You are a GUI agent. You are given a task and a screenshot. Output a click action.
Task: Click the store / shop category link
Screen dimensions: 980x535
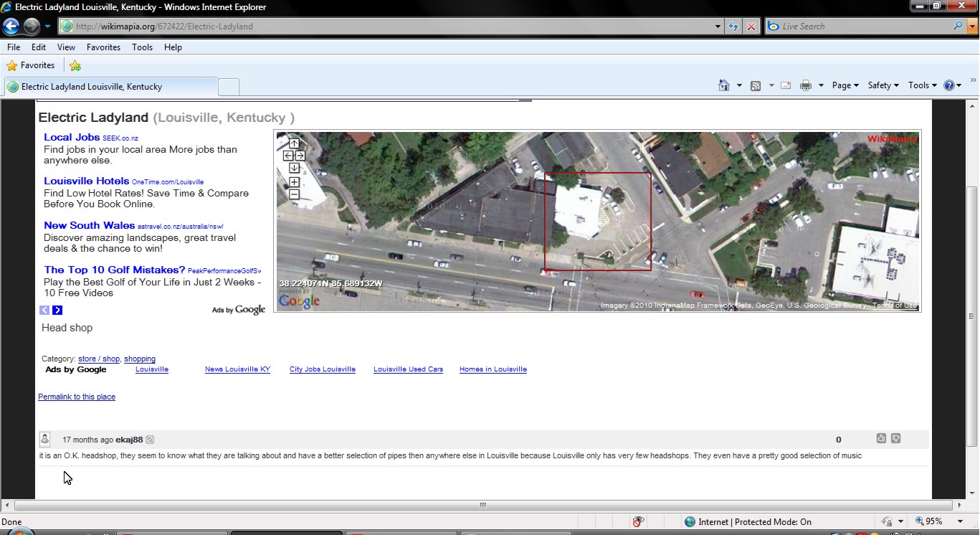(x=99, y=359)
